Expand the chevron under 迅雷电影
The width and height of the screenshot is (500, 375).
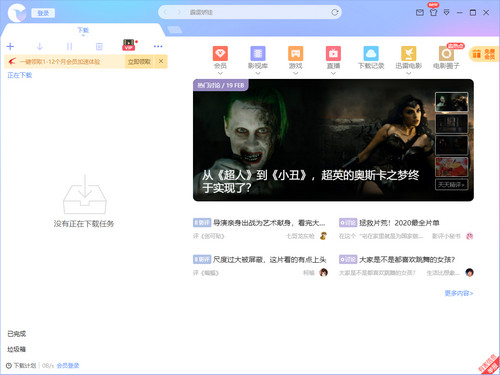click(x=409, y=73)
